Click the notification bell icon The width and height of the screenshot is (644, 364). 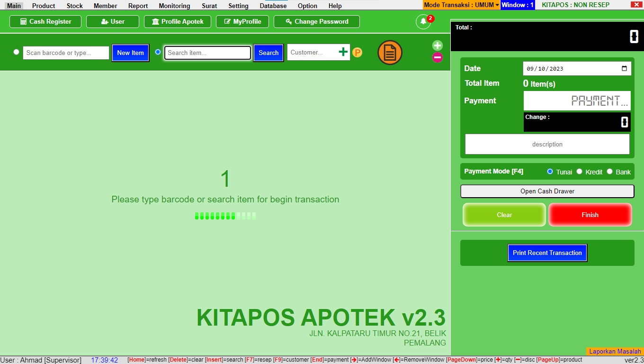click(x=423, y=22)
